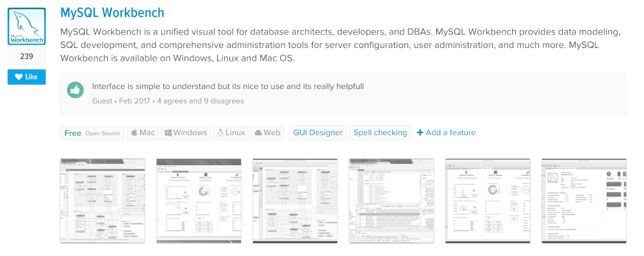Screen dimensions: 644x256
Task: Open the third screenshot with the dark-framed diagram
Action: pyautogui.click(x=295, y=201)
